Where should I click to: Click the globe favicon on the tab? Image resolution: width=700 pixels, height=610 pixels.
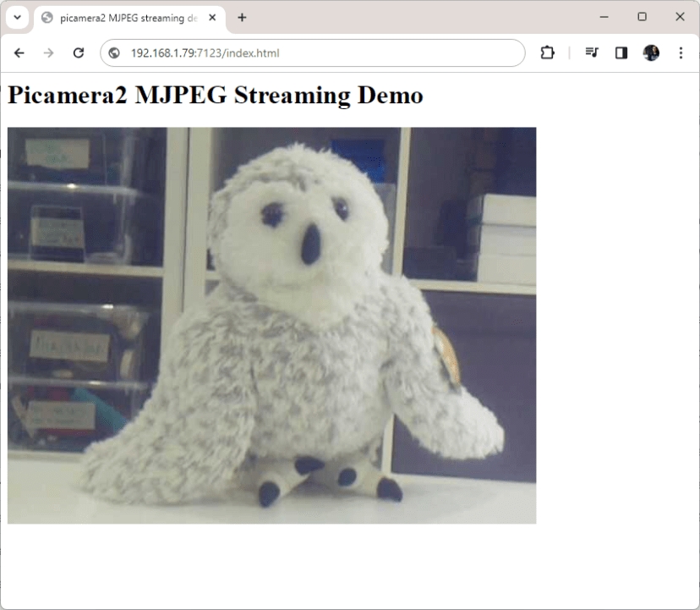46,17
